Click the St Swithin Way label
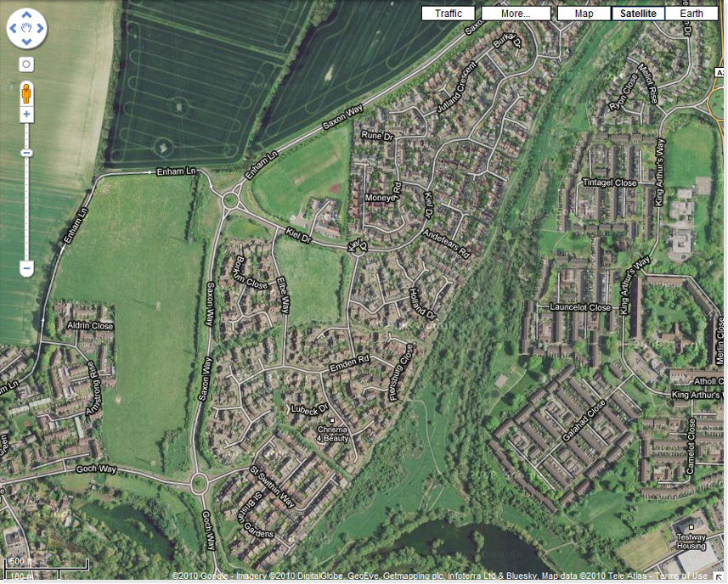728x584 pixels. tap(273, 486)
